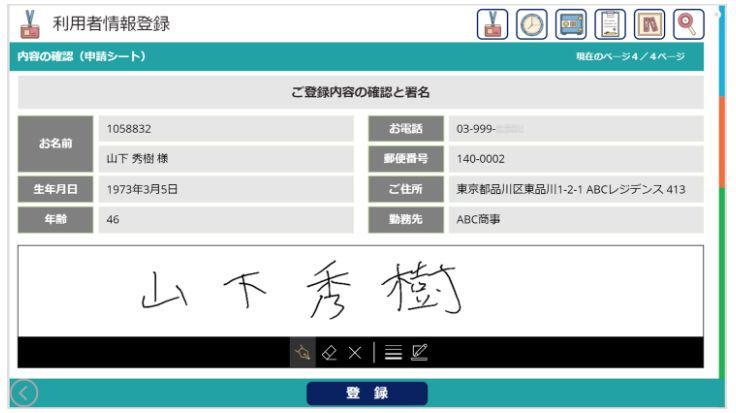
Task: Open the ID badge user registration icon
Action: tap(492, 24)
